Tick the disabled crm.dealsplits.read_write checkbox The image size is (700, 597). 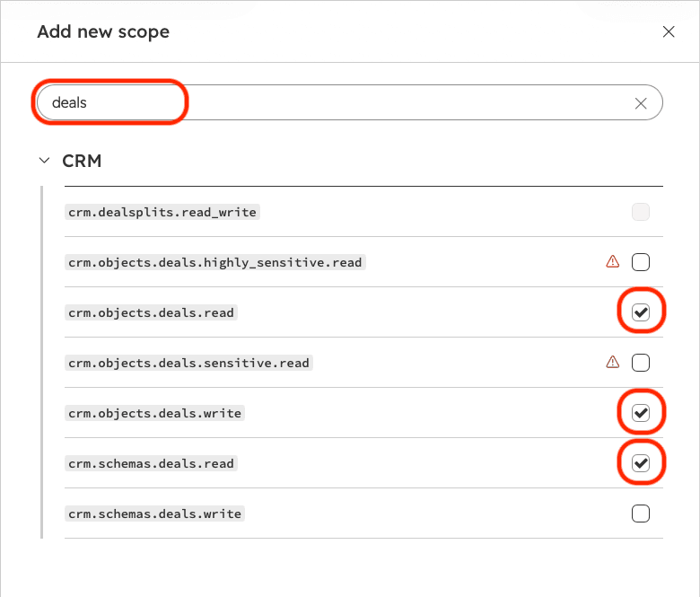point(640,212)
